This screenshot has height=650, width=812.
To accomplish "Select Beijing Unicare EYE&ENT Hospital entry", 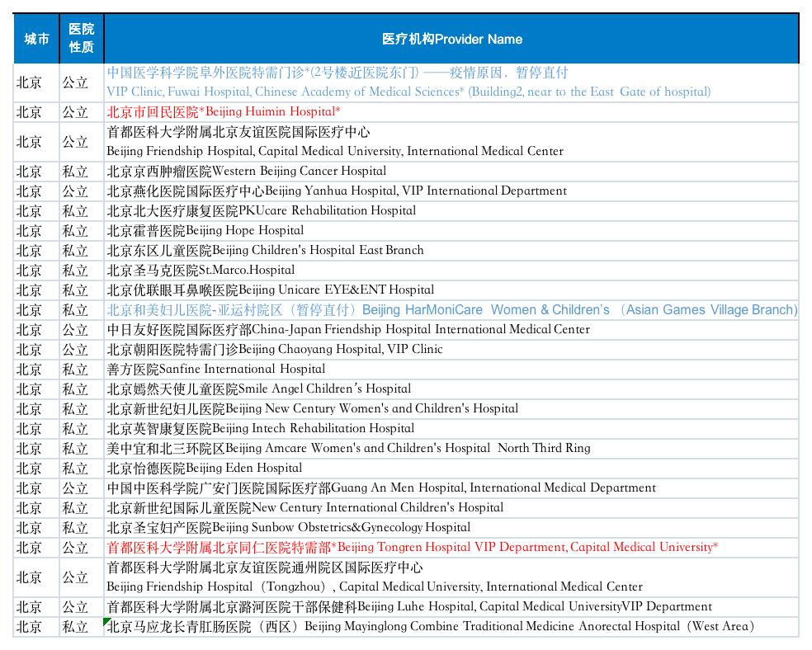I will 451,290.
